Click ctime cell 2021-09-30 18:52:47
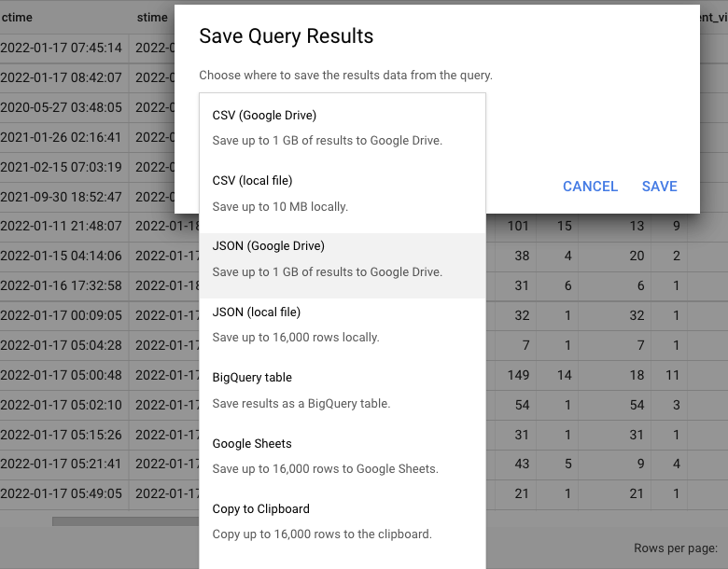The height and width of the screenshot is (569, 728). pyautogui.click(x=62, y=197)
